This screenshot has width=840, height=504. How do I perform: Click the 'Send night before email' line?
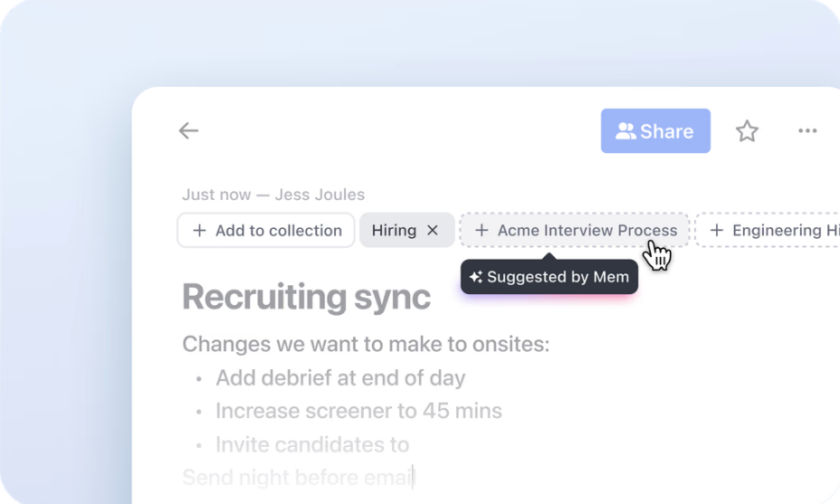pos(298,477)
